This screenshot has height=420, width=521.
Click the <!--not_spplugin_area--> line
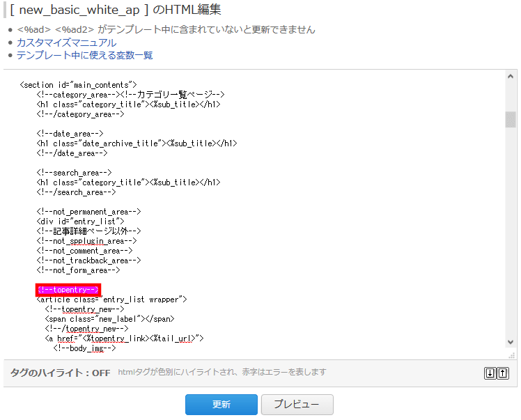pyautogui.click(x=86, y=241)
